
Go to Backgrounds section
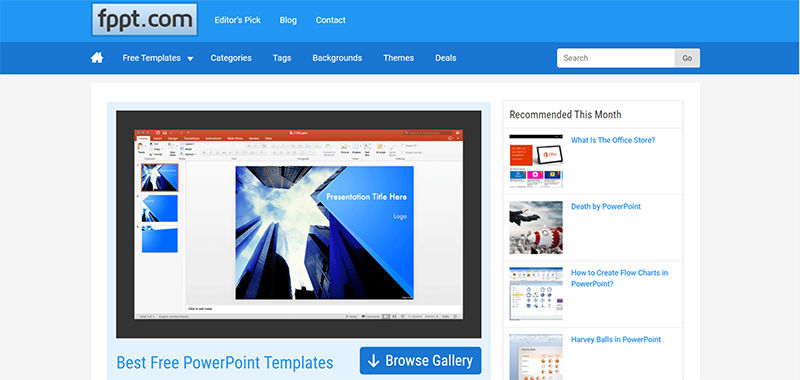click(x=337, y=58)
